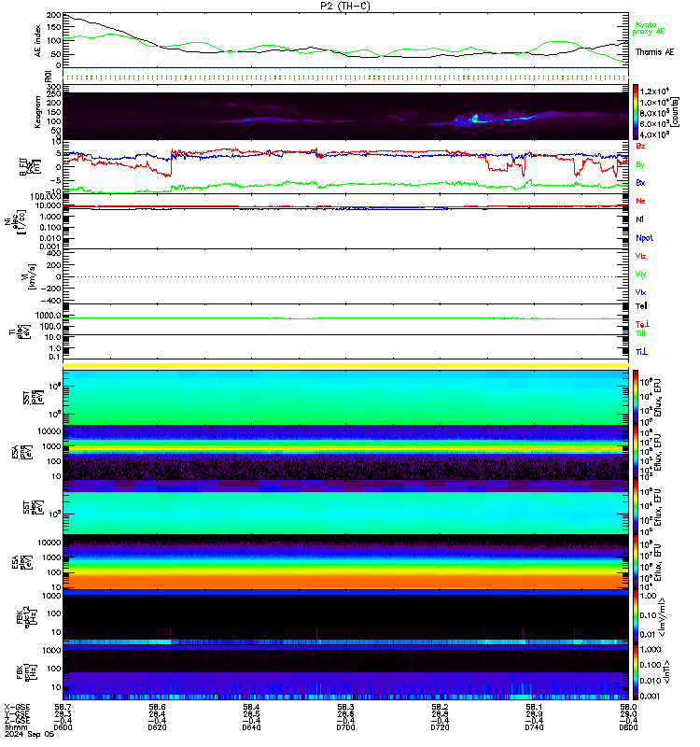Click the 1.2x10^4 Keogram colorbar tick
700x747 pixels.
(x=654, y=91)
